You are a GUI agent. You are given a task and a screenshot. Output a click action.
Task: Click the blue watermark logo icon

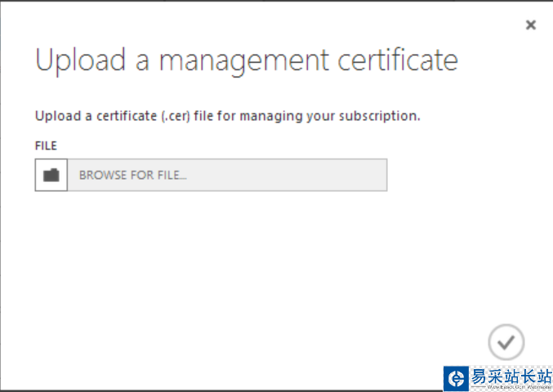456,378
